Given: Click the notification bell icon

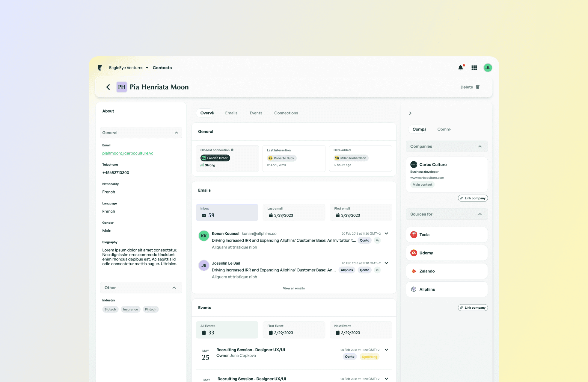Looking at the screenshot, I should click(461, 68).
